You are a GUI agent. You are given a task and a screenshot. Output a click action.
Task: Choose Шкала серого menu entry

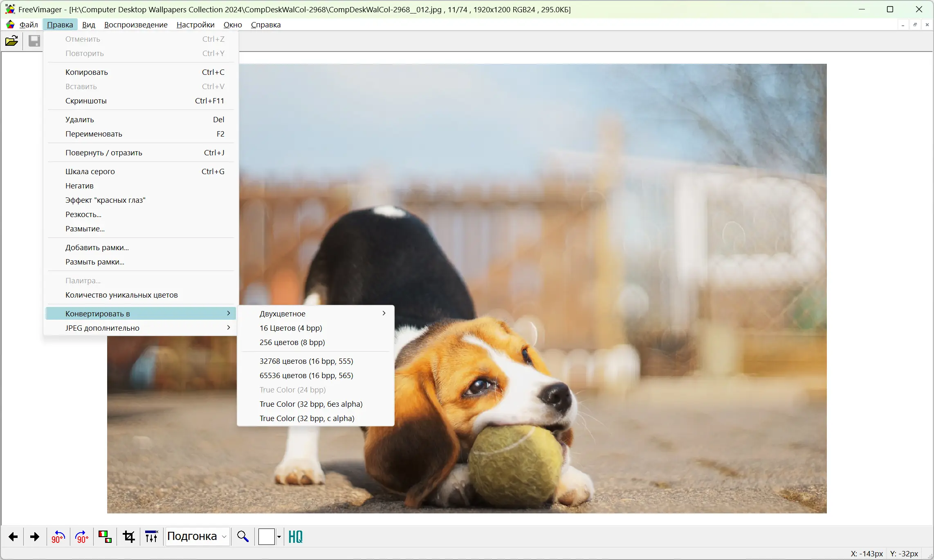coord(90,171)
